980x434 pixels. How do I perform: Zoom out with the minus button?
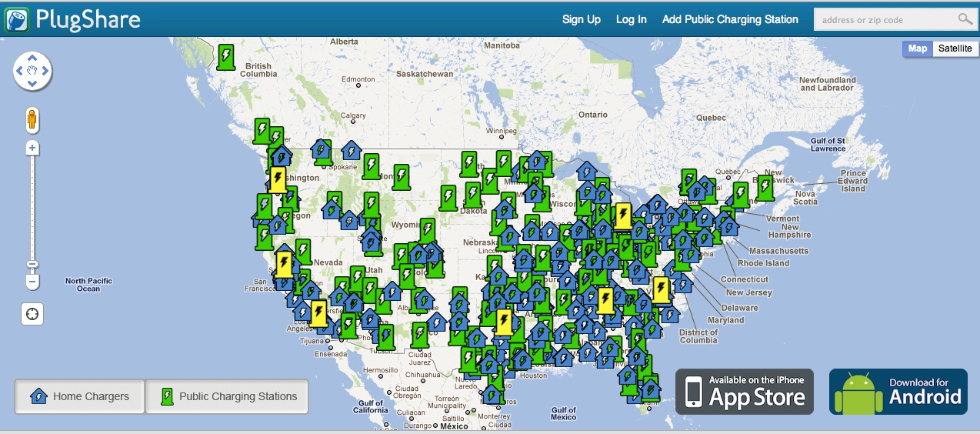point(32,282)
